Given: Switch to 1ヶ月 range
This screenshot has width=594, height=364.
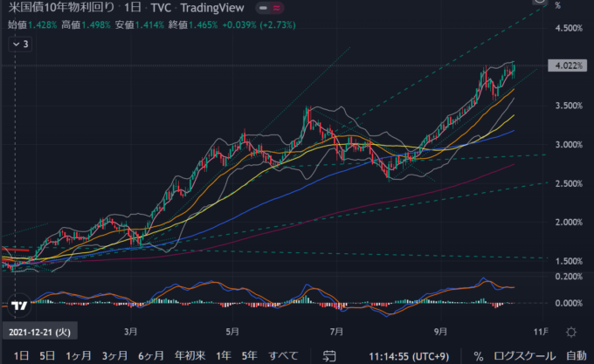Looking at the screenshot, I should (79, 356).
